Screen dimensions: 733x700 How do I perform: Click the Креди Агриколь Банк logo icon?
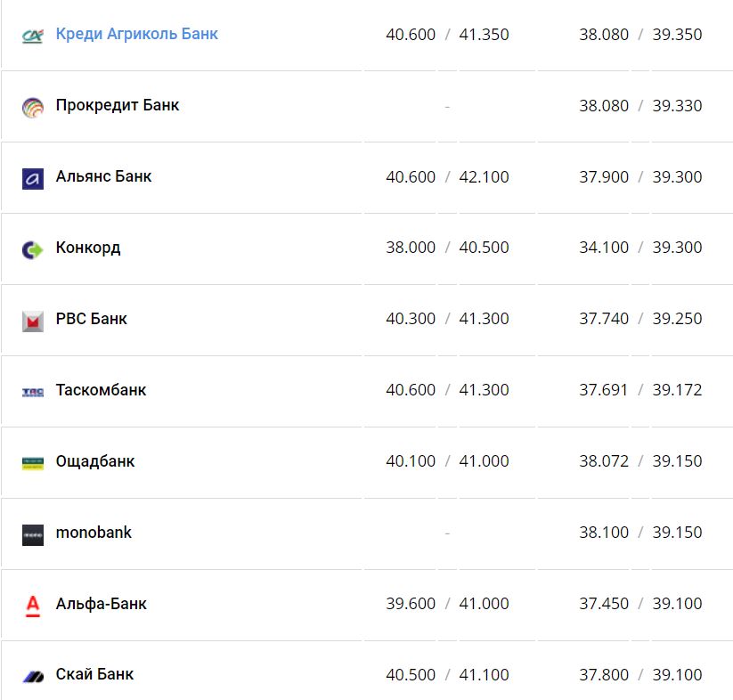pyautogui.click(x=33, y=36)
